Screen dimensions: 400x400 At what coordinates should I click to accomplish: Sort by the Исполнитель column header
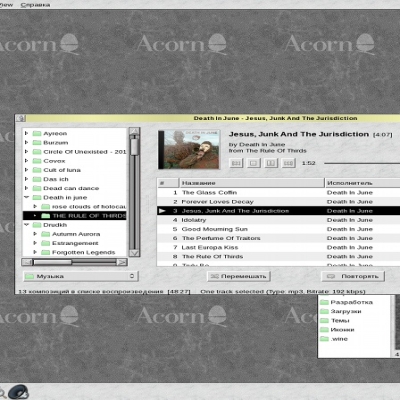362,183
